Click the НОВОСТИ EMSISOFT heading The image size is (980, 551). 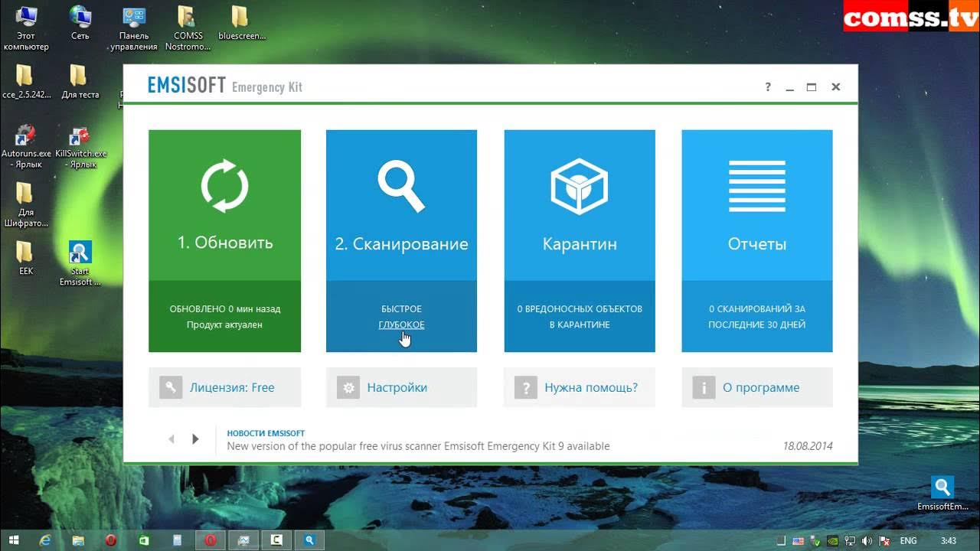pos(266,433)
